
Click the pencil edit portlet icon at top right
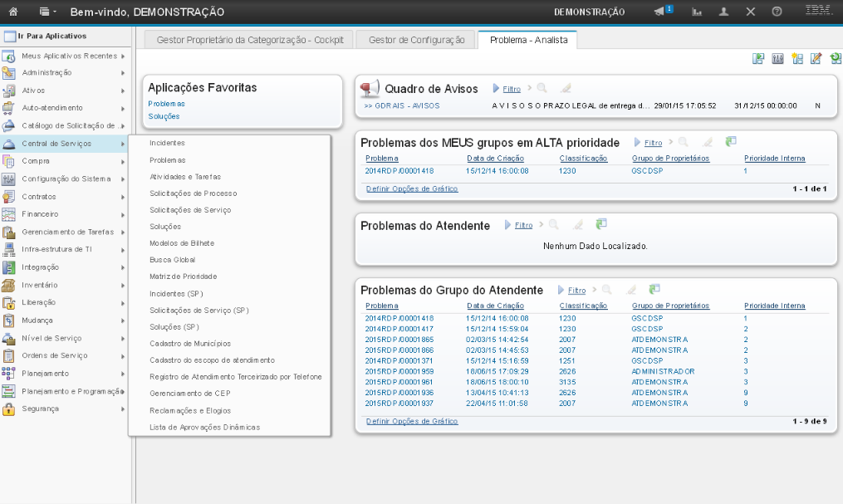(816, 58)
